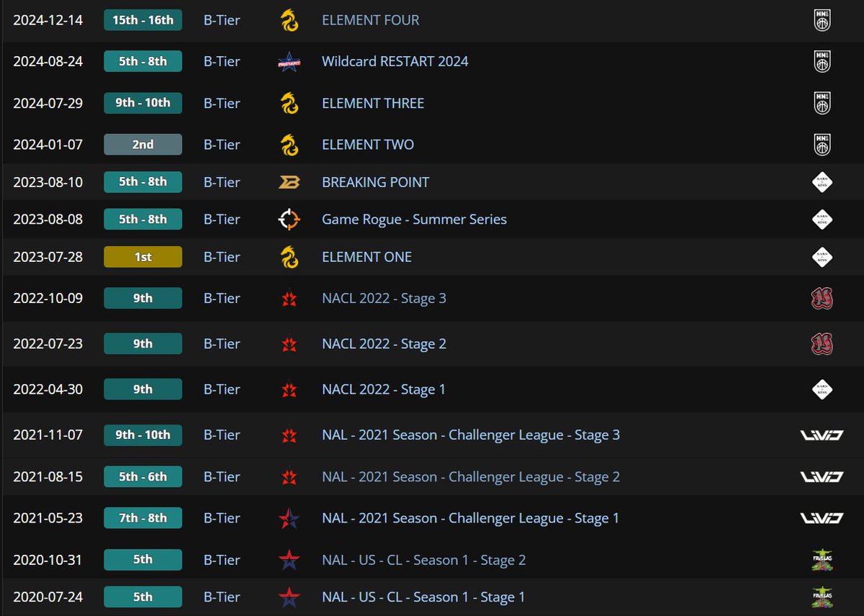Click the 7th - 8th placement badge

[x=143, y=518]
